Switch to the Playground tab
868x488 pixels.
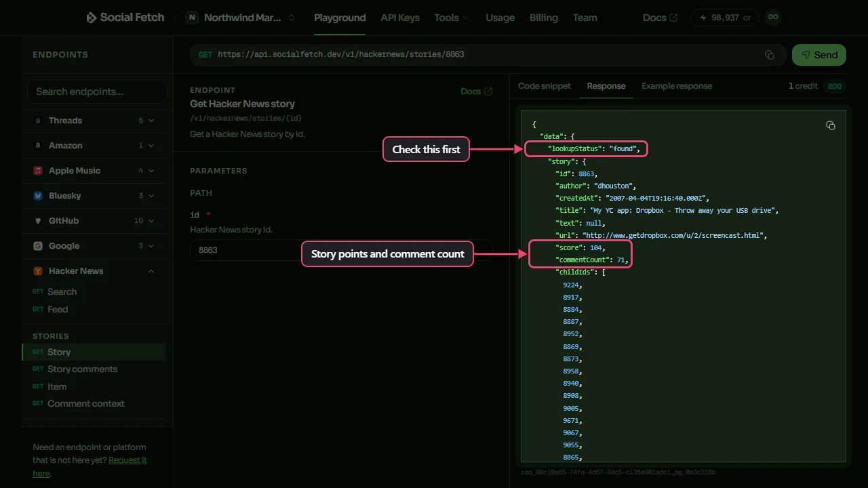(x=340, y=18)
